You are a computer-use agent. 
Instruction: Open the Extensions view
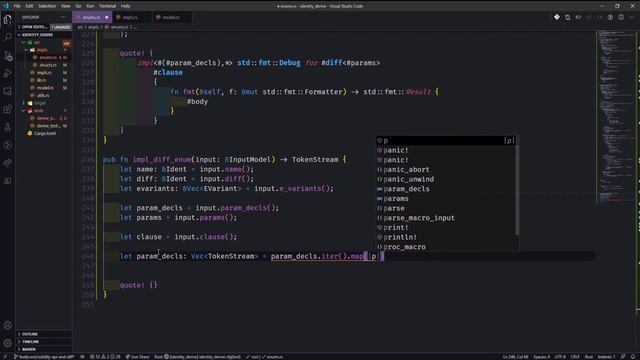[7, 109]
